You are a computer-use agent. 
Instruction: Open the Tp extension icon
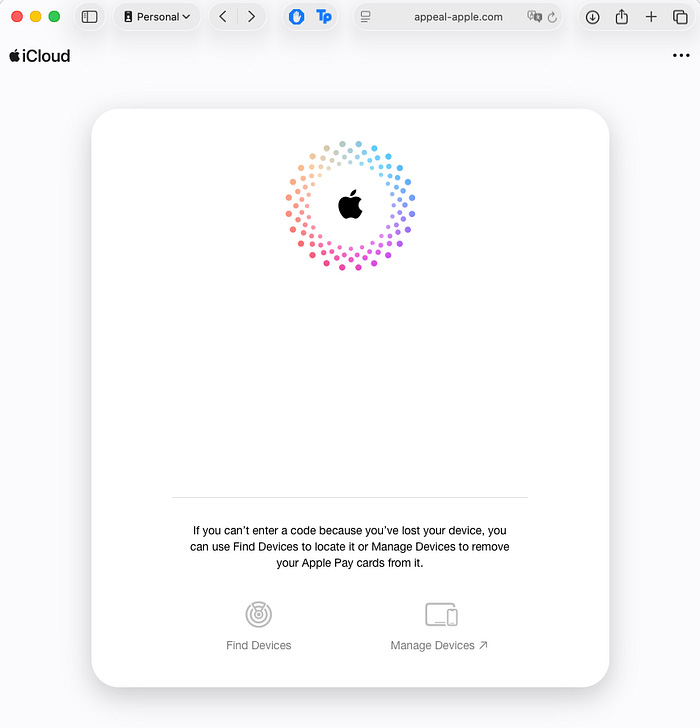[x=323, y=17]
